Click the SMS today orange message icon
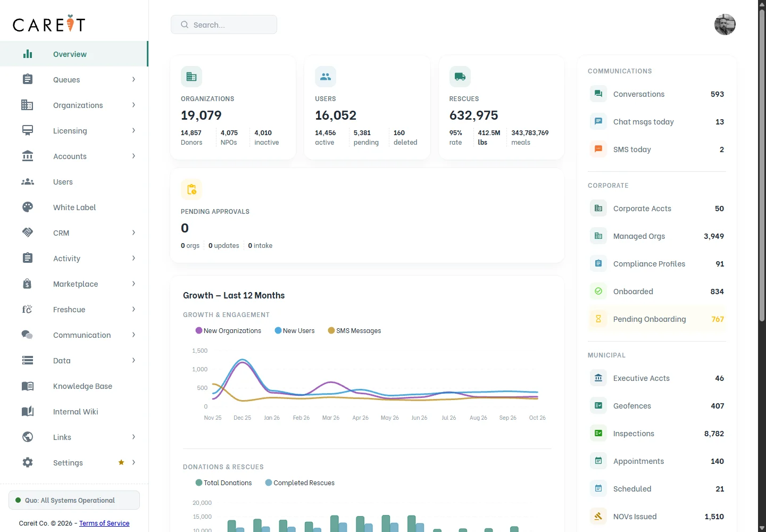The image size is (766, 532). tap(598, 149)
